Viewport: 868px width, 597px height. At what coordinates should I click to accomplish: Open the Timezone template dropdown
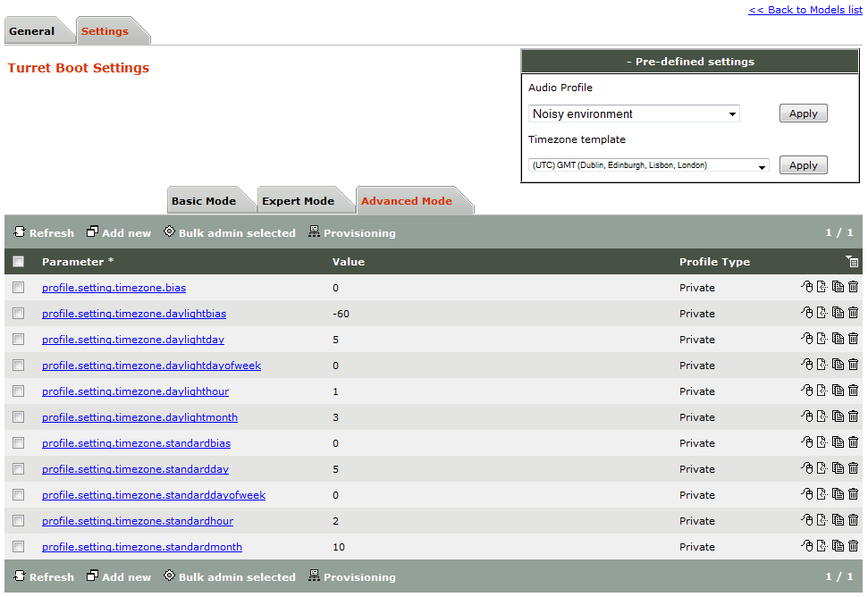click(649, 164)
